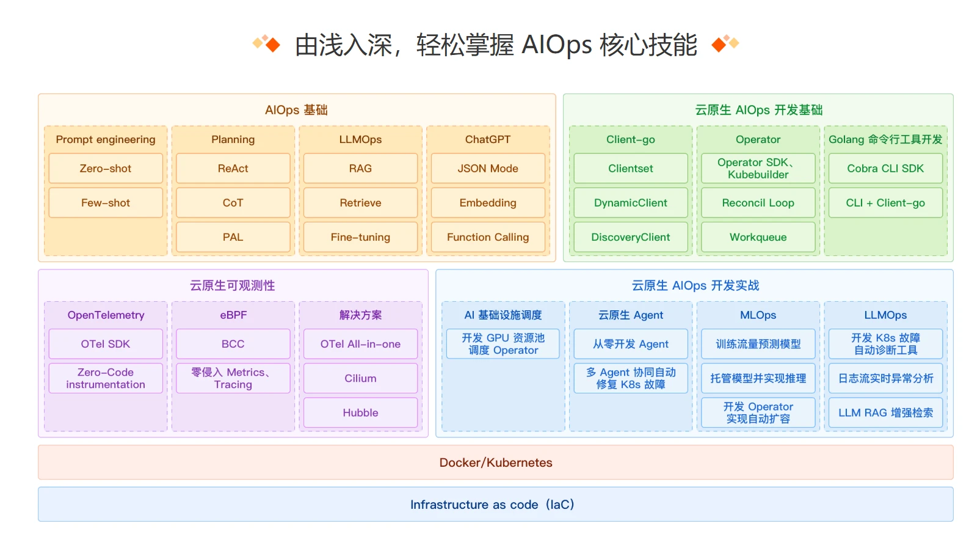Image resolution: width=980 pixels, height=537 pixels.
Task: Click the AIOps 基础 section title
Action: tap(297, 110)
